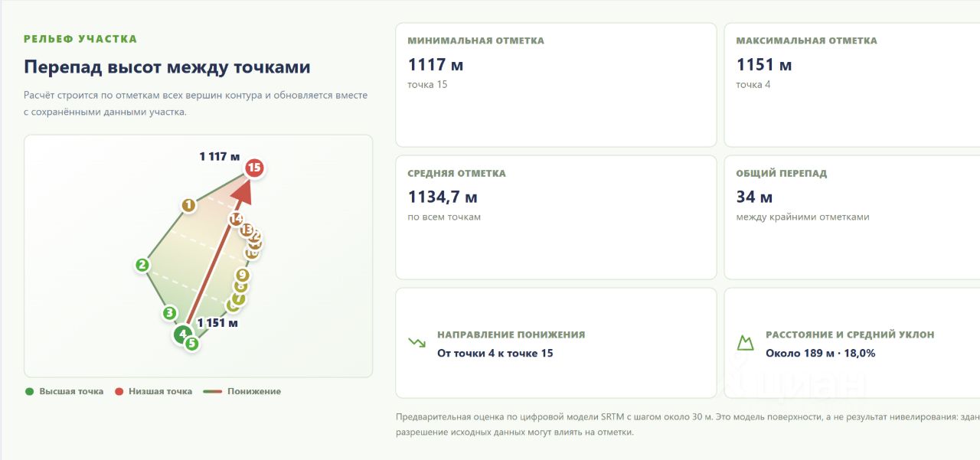Click point 5 marker at the bottom

pos(192,344)
